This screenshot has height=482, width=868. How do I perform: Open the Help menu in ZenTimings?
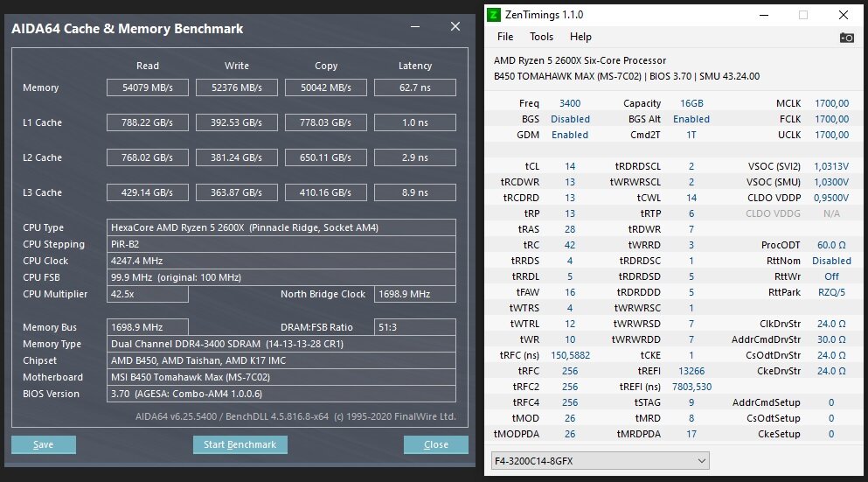click(x=580, y=37)
